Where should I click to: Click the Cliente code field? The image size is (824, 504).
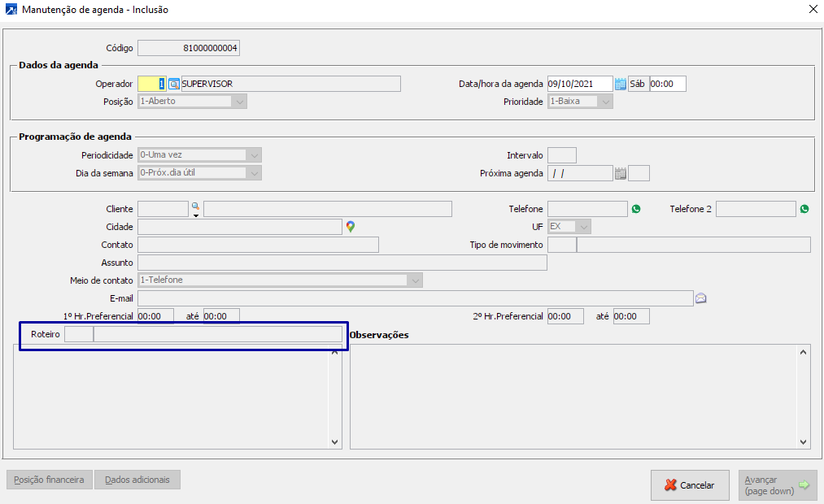coord(163,208)
